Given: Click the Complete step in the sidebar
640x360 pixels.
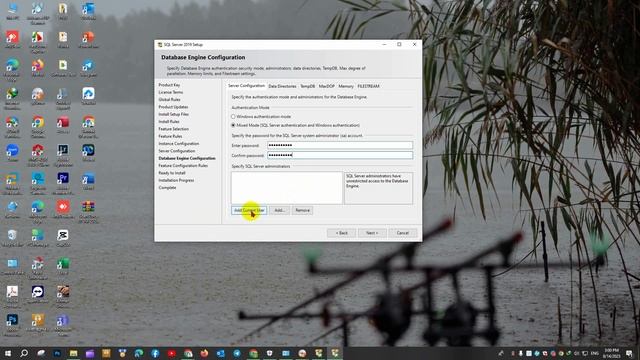Looking at the screenshot, I should pyautogui.click(x=167, y=188).
